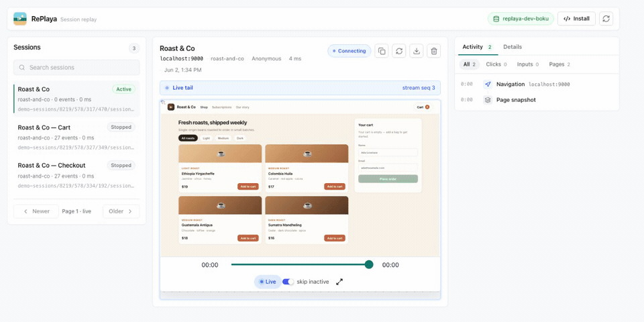Add Guatemala Antigua to cart

pos(248,238)
